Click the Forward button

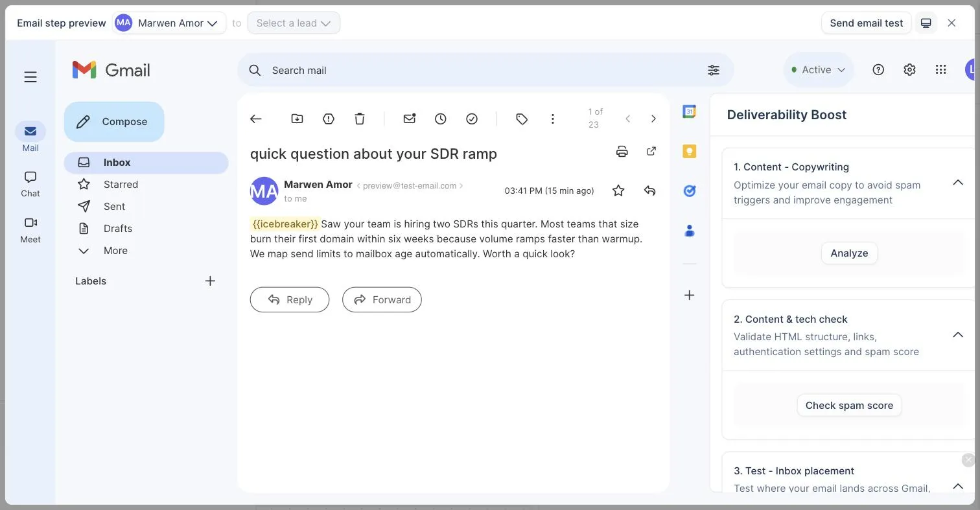382,299
